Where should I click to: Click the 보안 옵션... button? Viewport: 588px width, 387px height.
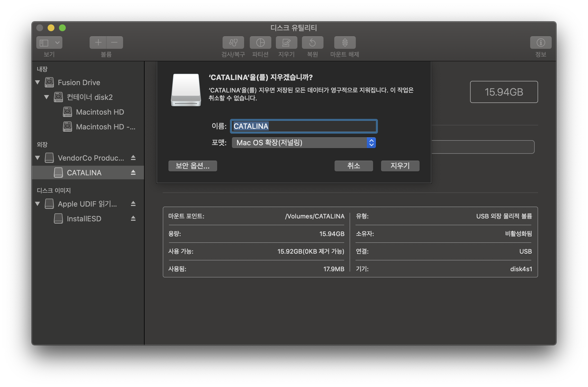pos(193,166)
